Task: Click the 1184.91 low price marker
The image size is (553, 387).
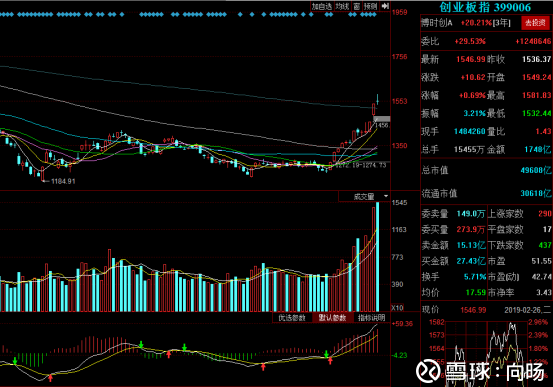Action: click(x=63, y=181)
